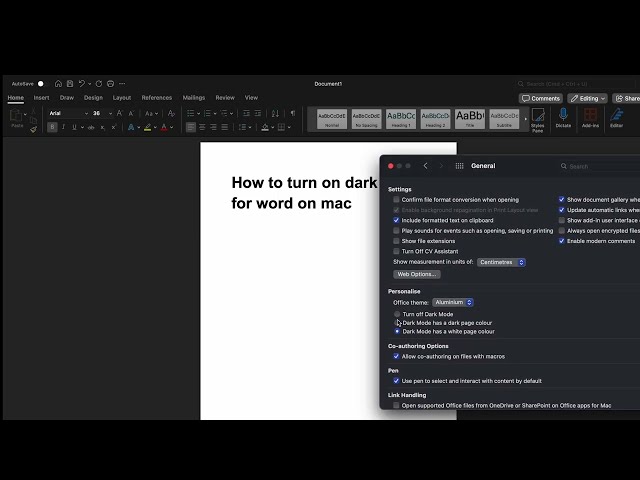Open the Home icon in title bar
Image resolution: width=640 pixels, height=480 pixels.
58,84
